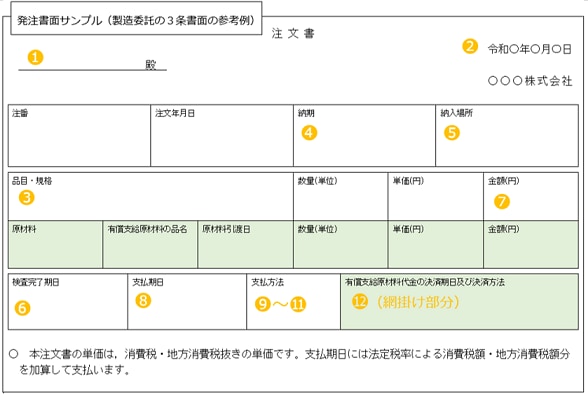Select the 注文年月日 label
The width and height of the screenshot is (588, 395).
(x=175, y=113)
